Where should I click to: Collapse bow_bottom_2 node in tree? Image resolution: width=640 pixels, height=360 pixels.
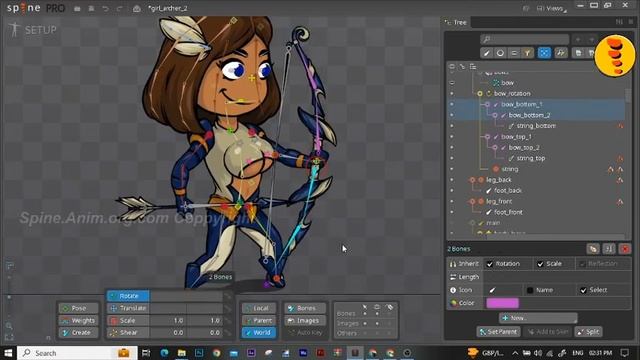[x=495, y=116]
